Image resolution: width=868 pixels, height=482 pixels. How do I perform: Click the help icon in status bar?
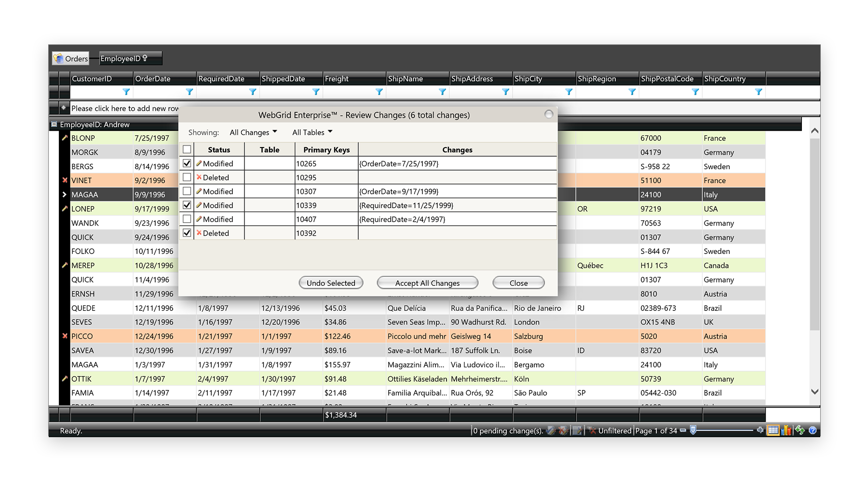[813, 430]
